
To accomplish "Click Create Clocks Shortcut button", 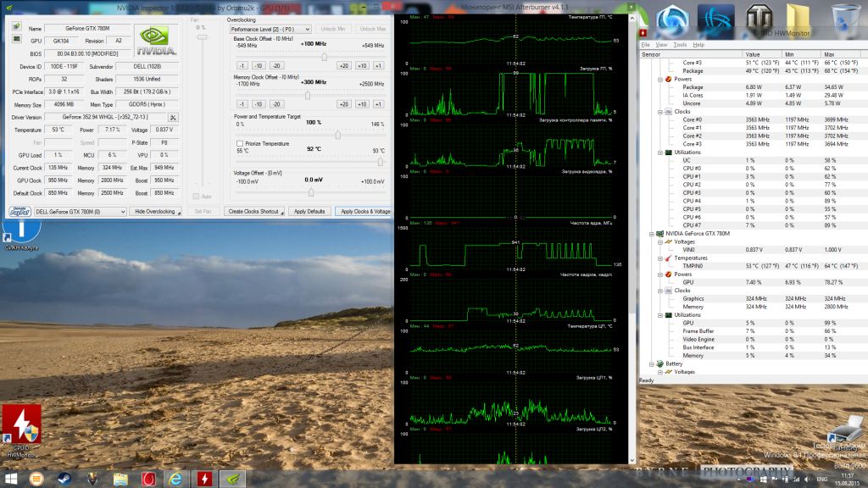I will point(254,211).
